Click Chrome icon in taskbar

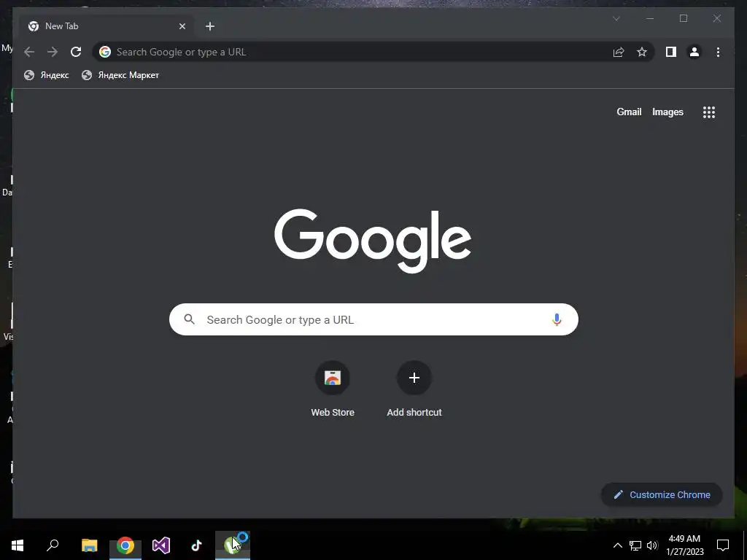coord(125,545)
